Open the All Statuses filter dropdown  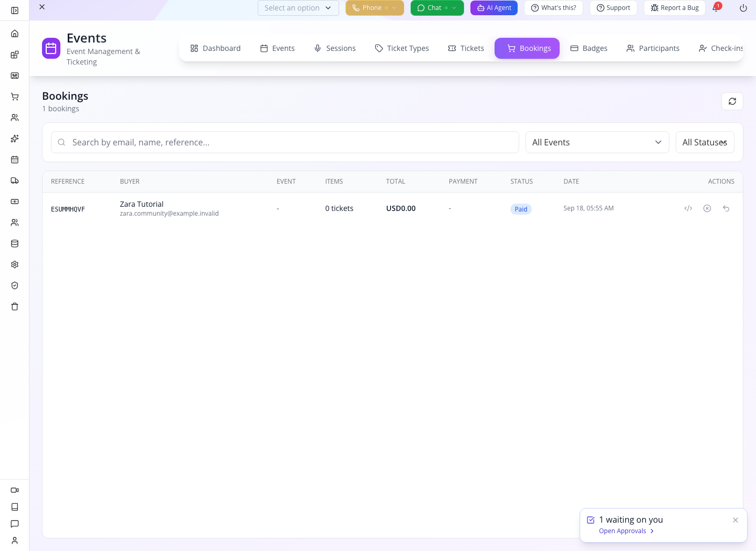705,142
